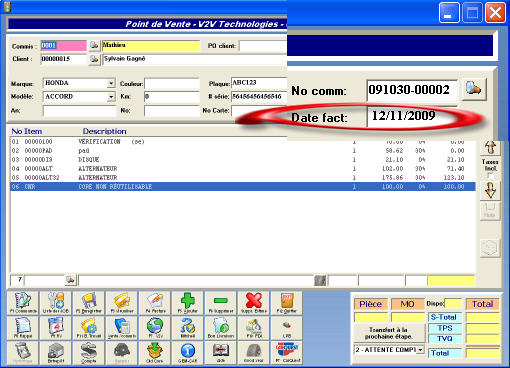Click the small red car LRB button
510x368 pixels.
coord(287,328)
